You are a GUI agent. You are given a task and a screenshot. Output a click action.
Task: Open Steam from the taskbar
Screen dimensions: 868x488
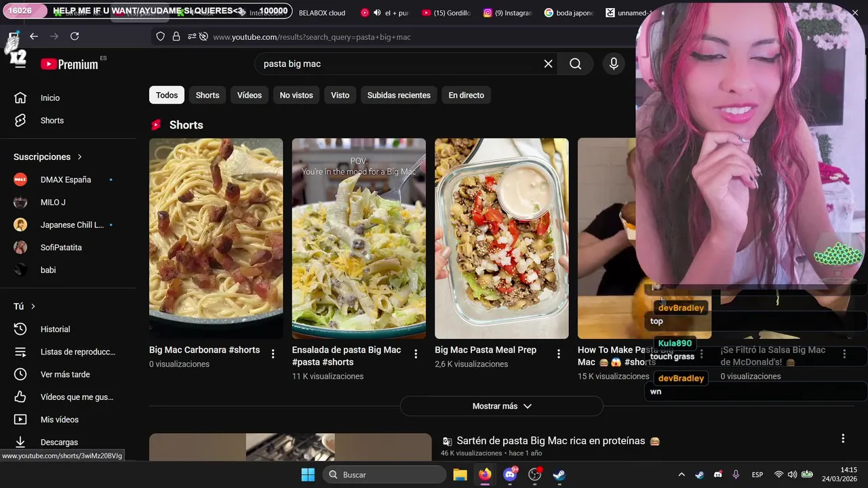(x=559, y=474)
